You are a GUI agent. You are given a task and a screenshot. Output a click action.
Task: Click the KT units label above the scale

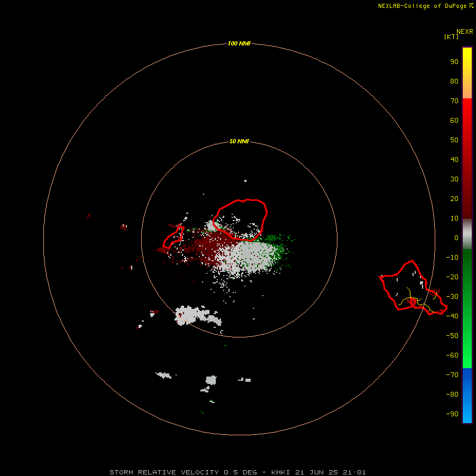coord(452,36)
